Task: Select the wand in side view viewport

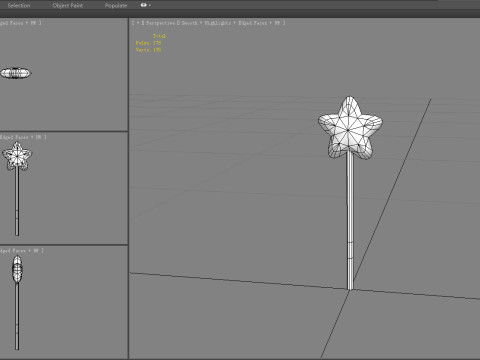Action: coord(17,303)
